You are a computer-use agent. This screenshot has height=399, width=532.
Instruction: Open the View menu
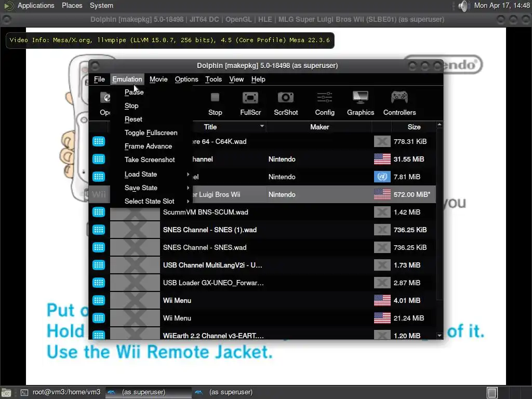(236, 79)
